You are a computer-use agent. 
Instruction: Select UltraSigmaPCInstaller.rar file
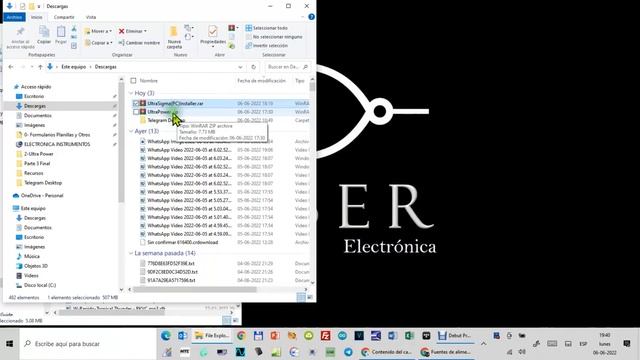pyautogui.click(x=175, y=103)
